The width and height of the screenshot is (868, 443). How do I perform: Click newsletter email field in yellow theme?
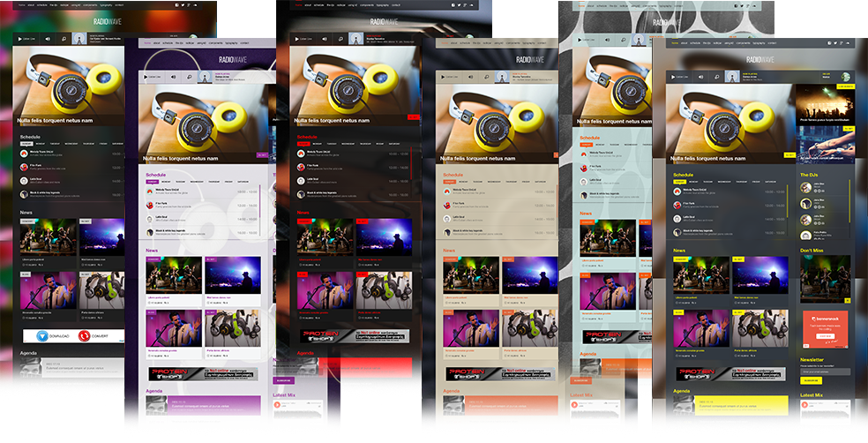point(825,372)
